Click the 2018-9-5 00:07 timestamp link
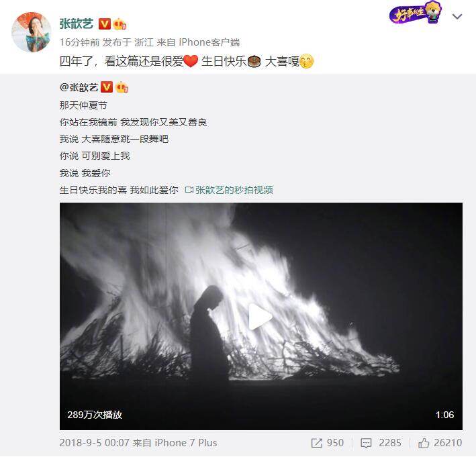Screen dimensions: 476x461 (95, 443)
